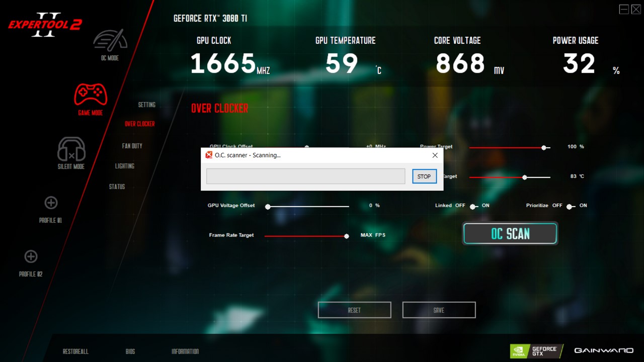This screenshot has height=362, width=644.
Task: Close the Expertool window
Action: [635, 9]
